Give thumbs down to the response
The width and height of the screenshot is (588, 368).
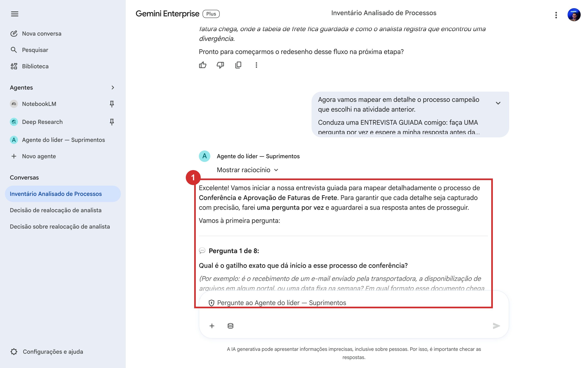coord(220,65)
